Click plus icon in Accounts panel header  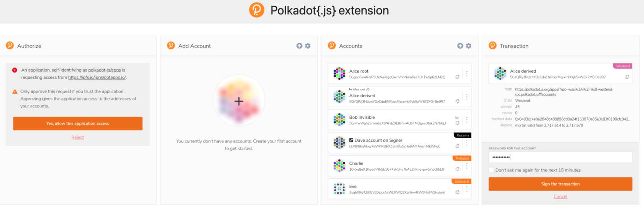point(460,46)
